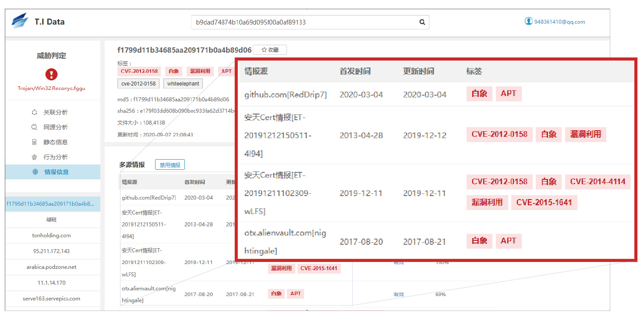Viewport: 644px width, 325px height.
Task: Click the 有效 status beside 60%
Action: (x=399, y=294)
